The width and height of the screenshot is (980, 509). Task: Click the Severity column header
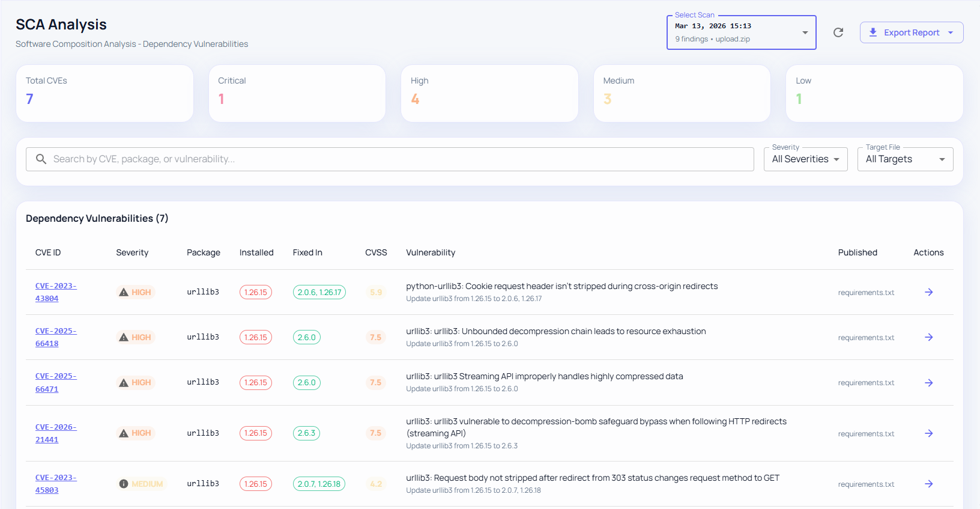click(x=132, y=252)
